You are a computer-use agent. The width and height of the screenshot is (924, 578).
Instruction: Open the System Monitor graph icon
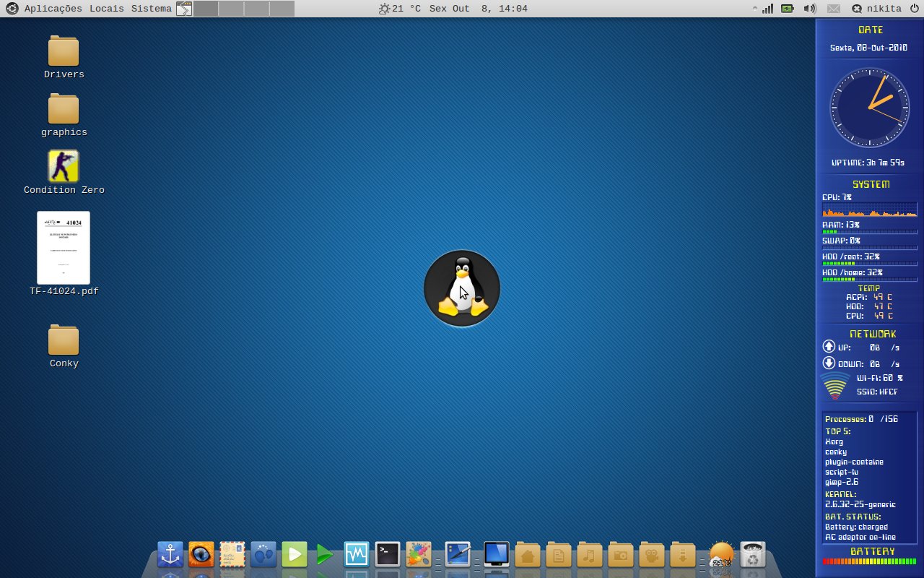(x=357, y=555)
